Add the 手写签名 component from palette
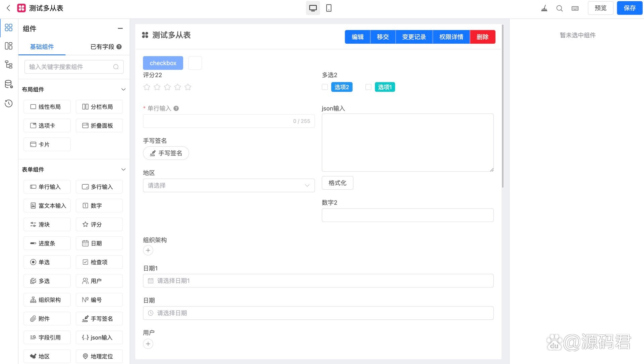 pos(99,319)
